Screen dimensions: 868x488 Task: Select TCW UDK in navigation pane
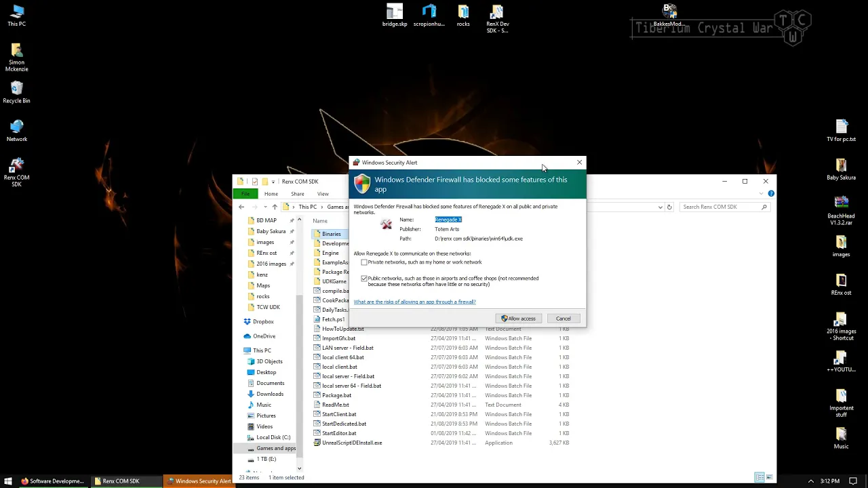point(268,307)
